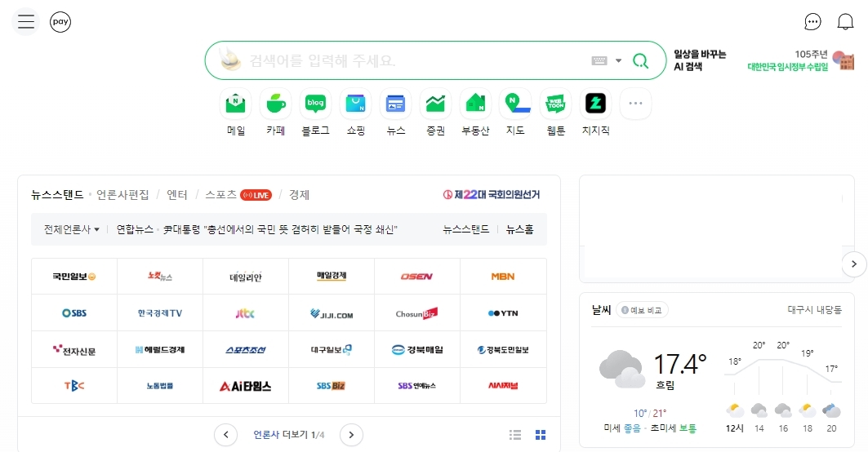The image size is (868, 452).
Task: Open 105주년 대한민국 임시정부수립일 banner
Action: pos(800,60)
